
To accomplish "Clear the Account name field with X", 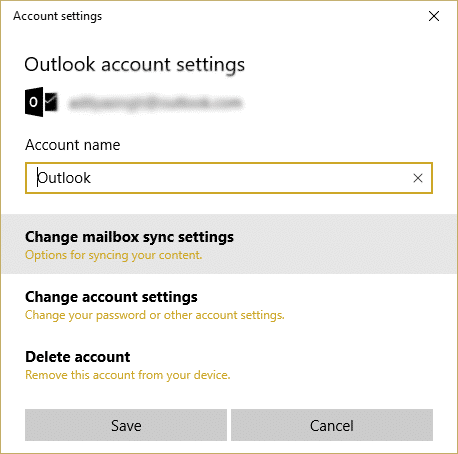I will point(418,178).
